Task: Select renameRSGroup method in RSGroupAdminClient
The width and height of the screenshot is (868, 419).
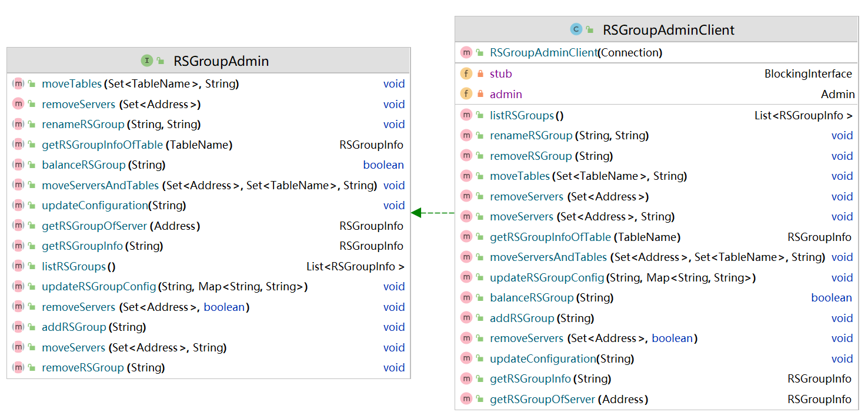Action: (530, 136)
